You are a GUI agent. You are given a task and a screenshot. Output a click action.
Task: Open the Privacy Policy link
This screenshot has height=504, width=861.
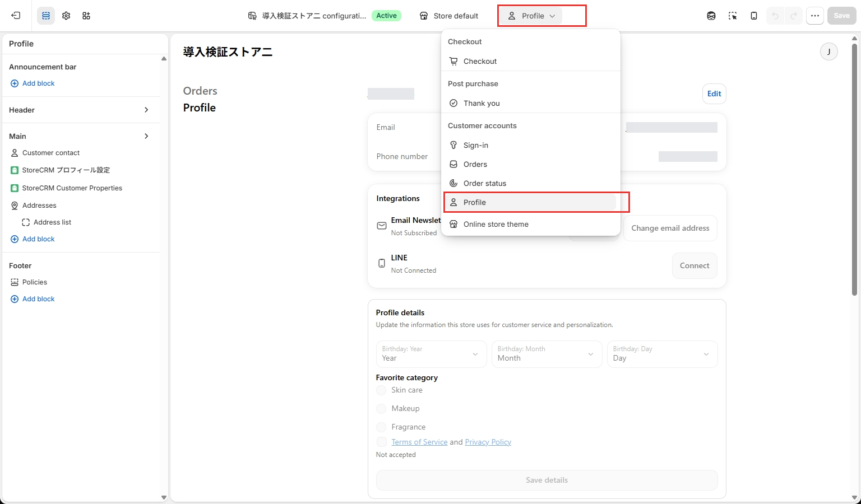488,442
